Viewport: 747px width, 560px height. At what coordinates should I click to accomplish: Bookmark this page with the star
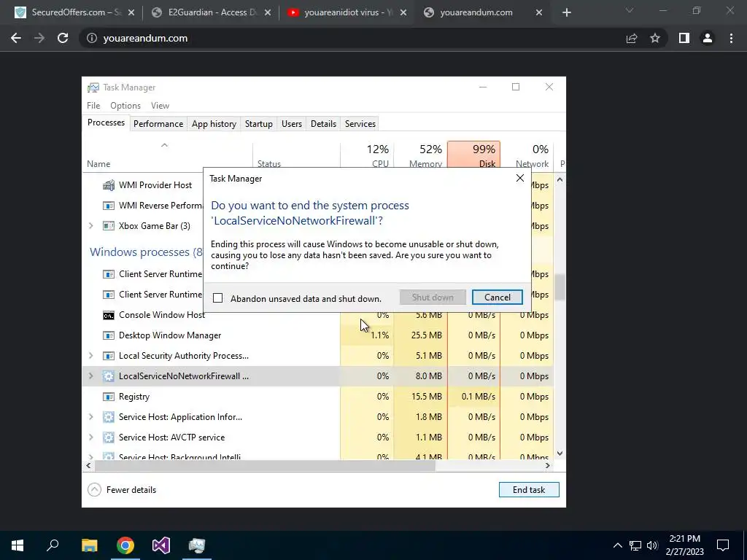(655, 38)
